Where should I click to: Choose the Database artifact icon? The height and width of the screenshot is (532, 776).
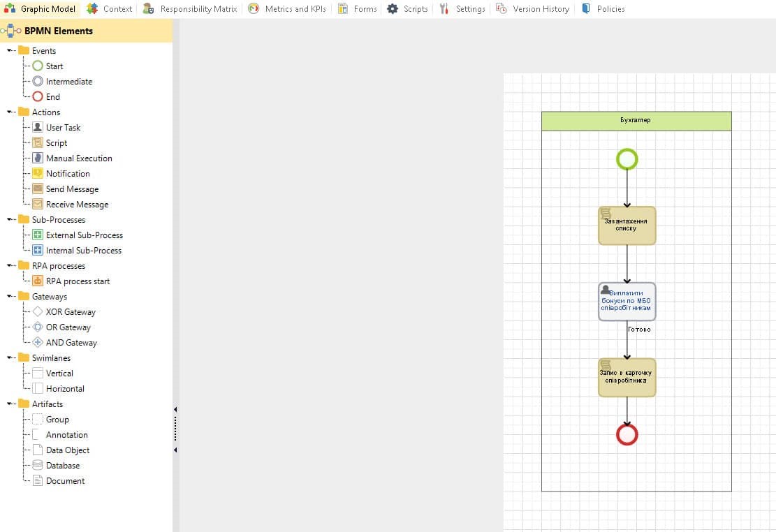tap(38, 466)
